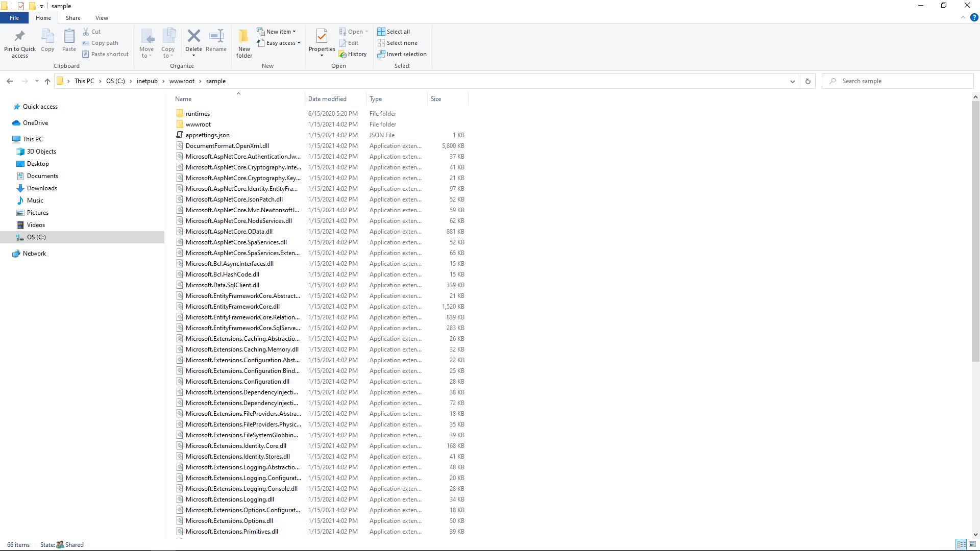Select Microsoft.Data.SqlClient.dll
This screenshot has height=551, width=980.
[222, 285]
